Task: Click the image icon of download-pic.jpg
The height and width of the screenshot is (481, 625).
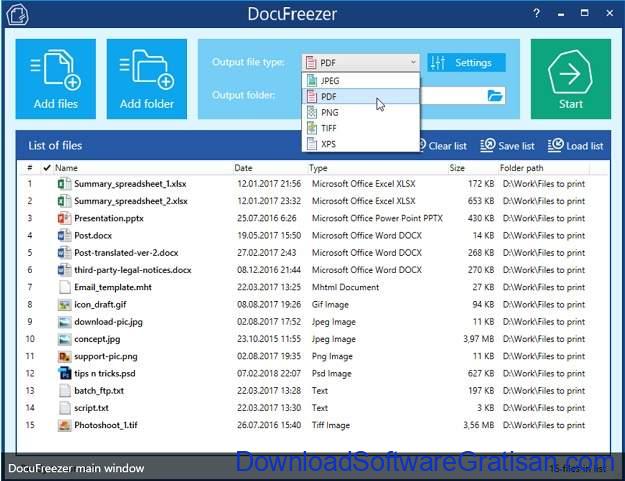Action: tap(64, 322)
